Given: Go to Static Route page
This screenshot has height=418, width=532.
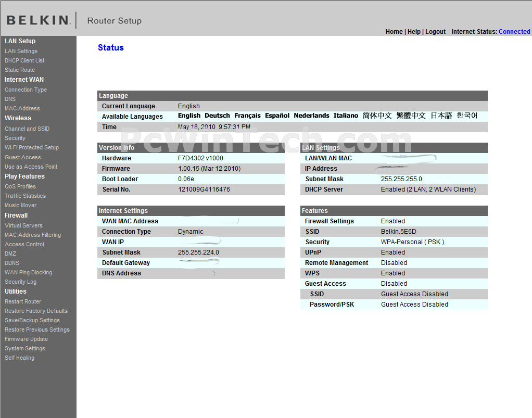Looking at the screenshot, I should (x=20, y=70).
